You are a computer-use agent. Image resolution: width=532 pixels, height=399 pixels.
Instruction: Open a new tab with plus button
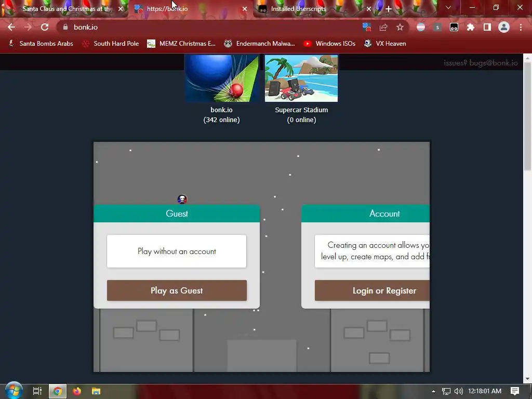click(389, 9)
